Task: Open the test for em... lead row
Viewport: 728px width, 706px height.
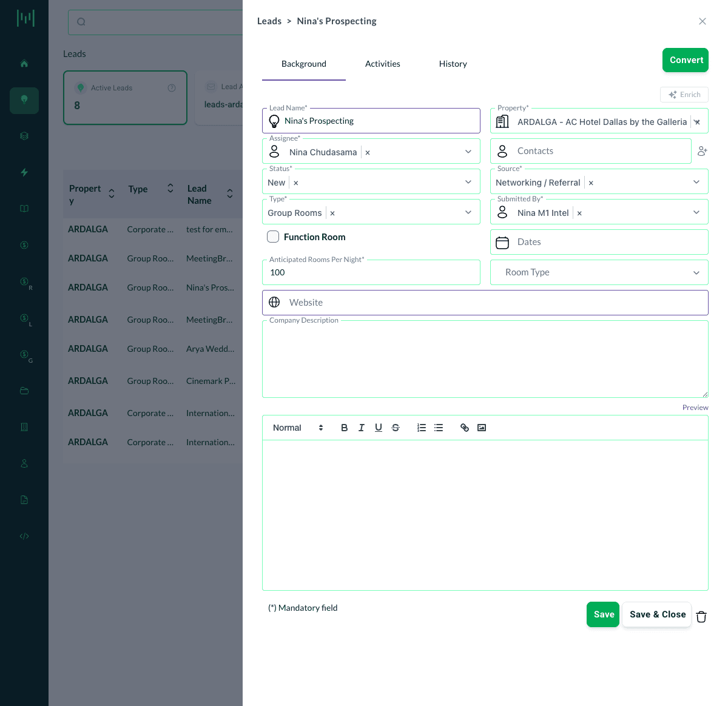Action: [x=153, y=229]
